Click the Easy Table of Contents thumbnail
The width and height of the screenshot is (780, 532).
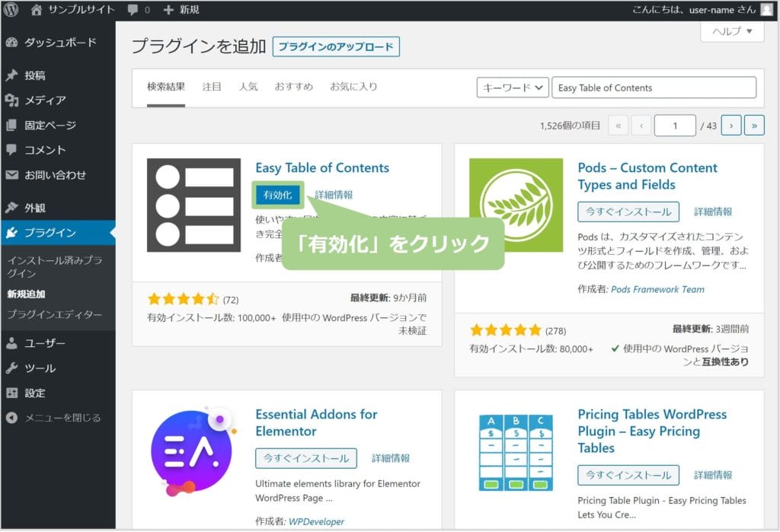193,205
